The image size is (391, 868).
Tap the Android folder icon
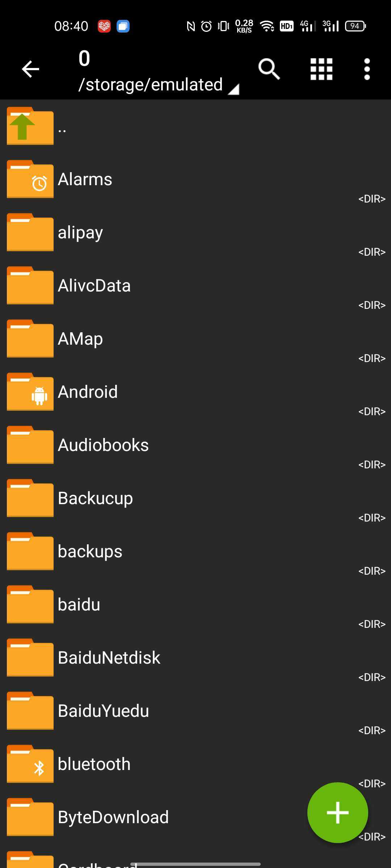[30, 392]
